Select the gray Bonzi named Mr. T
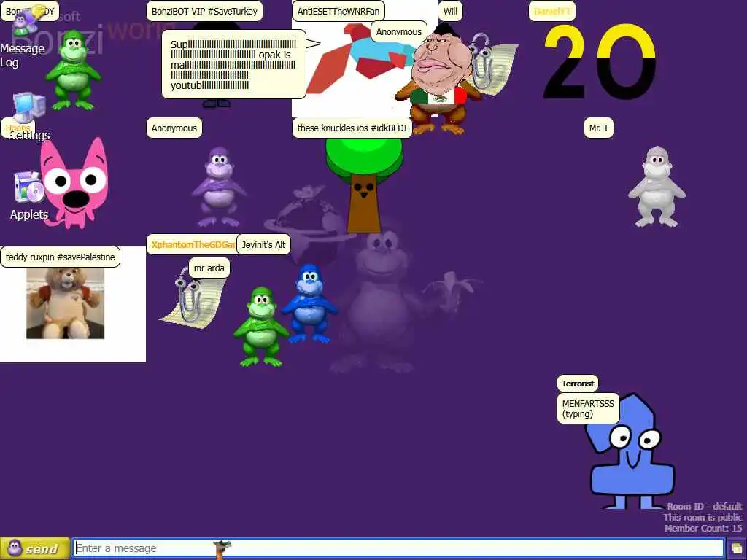The height and width of the screenshot is (560, 747). point(657,187)
